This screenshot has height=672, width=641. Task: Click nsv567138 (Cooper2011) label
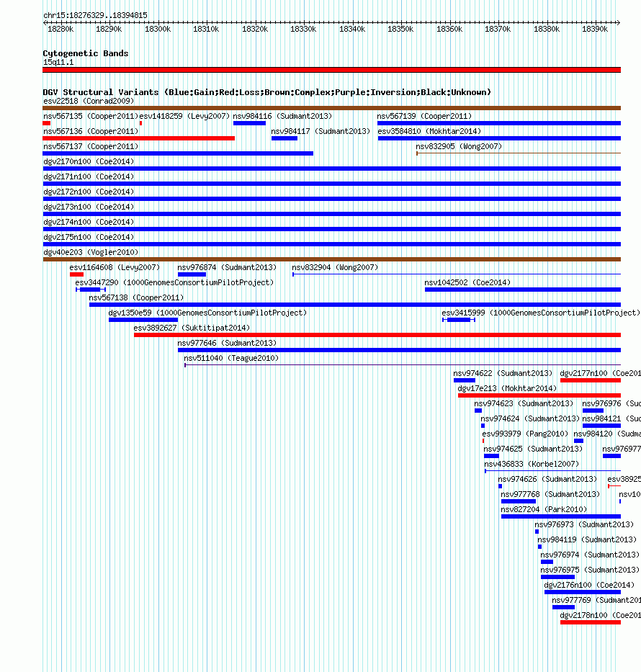(x=136, y=298)
